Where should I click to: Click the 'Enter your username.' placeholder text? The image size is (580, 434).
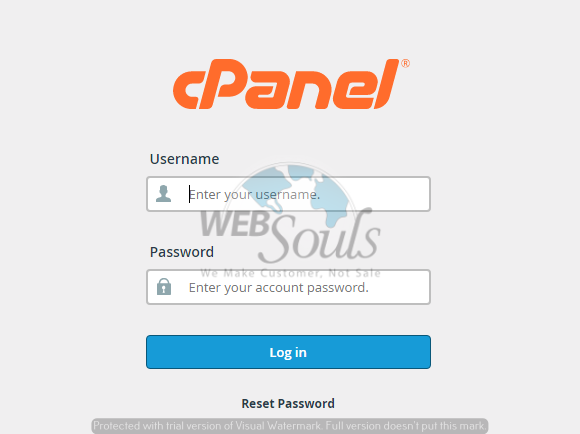click(254, 195)
